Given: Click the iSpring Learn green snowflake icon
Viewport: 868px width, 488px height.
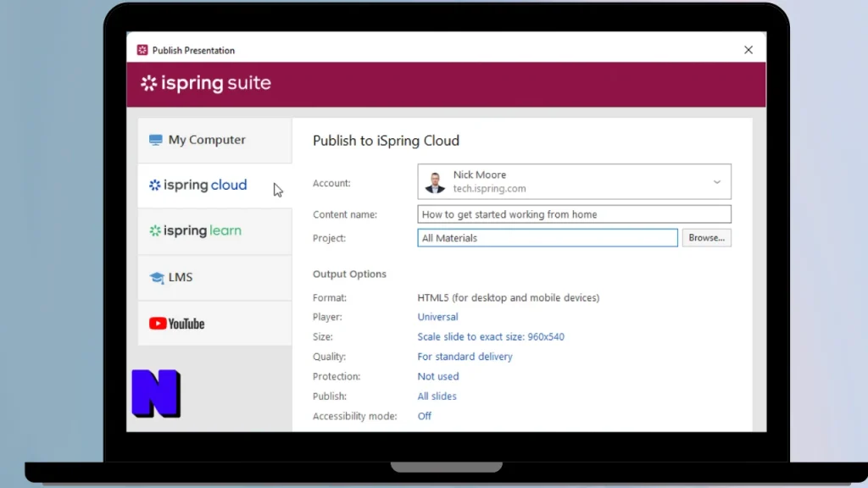Looking at the screenshot, I should (155, 230).
